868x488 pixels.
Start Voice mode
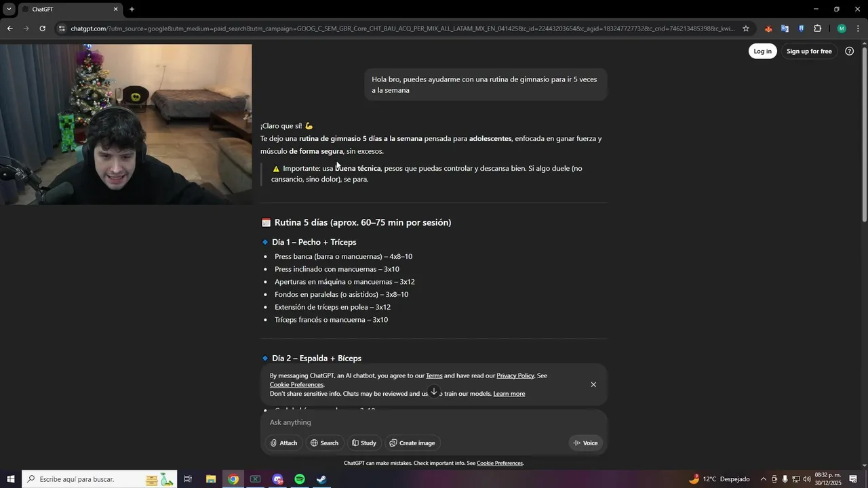coord(585,443)
